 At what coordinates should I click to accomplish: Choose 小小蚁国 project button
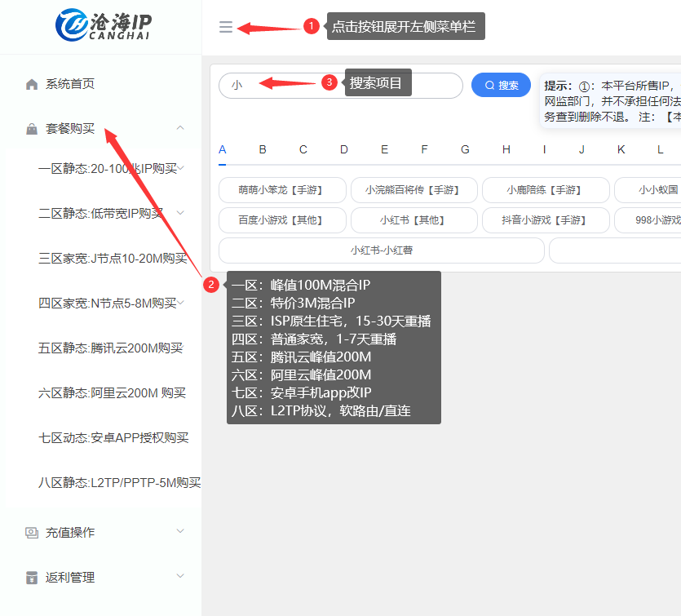(x=648, y=190)
